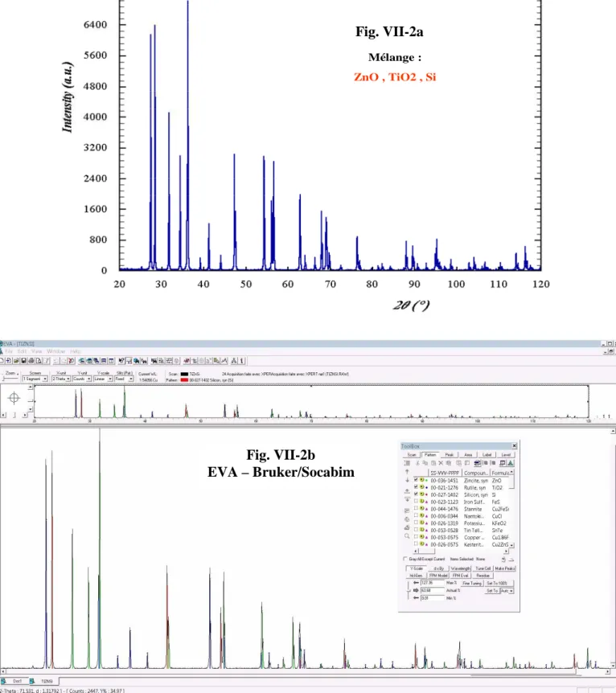
Task: Click the left arrow beside Max % field
Action: (416, 583)
